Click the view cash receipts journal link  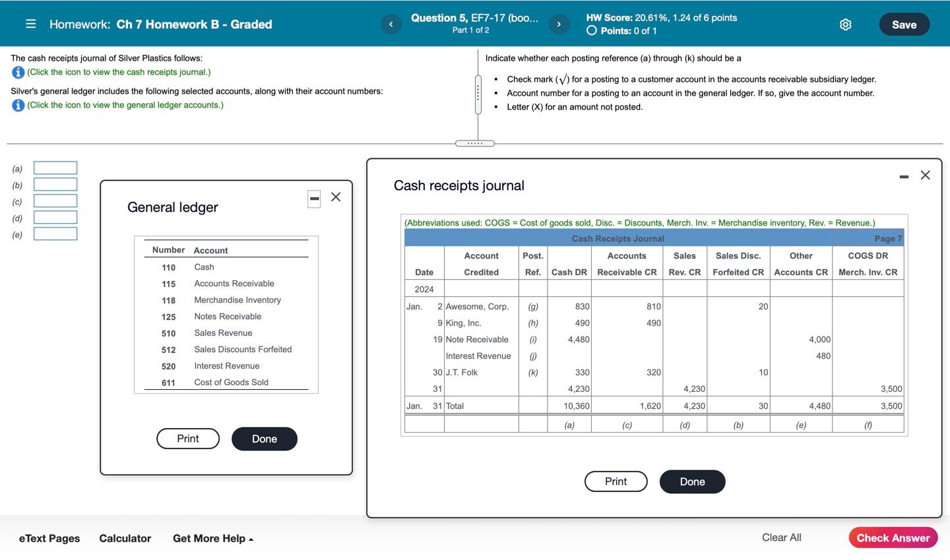[119, 72]
